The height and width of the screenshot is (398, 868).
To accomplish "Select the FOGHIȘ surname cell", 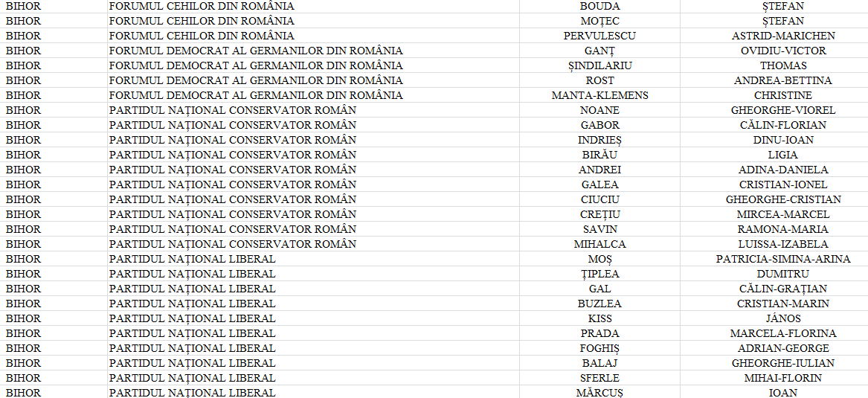I will (599, 348).
